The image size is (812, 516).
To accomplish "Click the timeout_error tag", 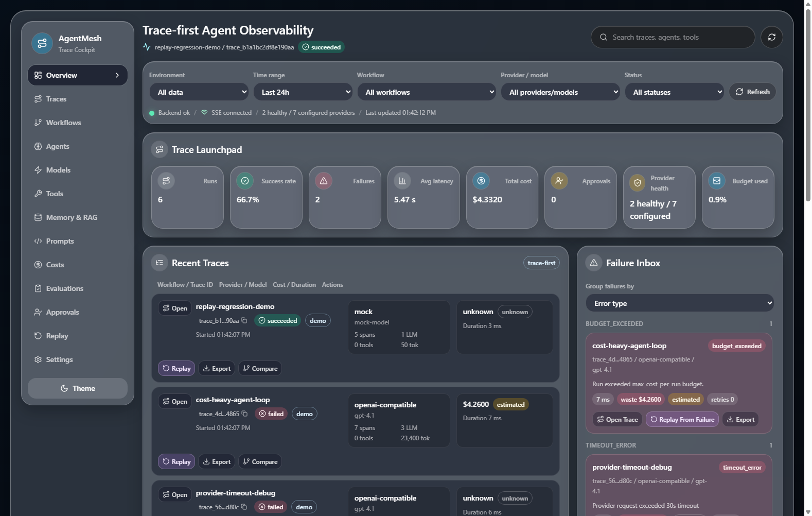I will point(742,467).
